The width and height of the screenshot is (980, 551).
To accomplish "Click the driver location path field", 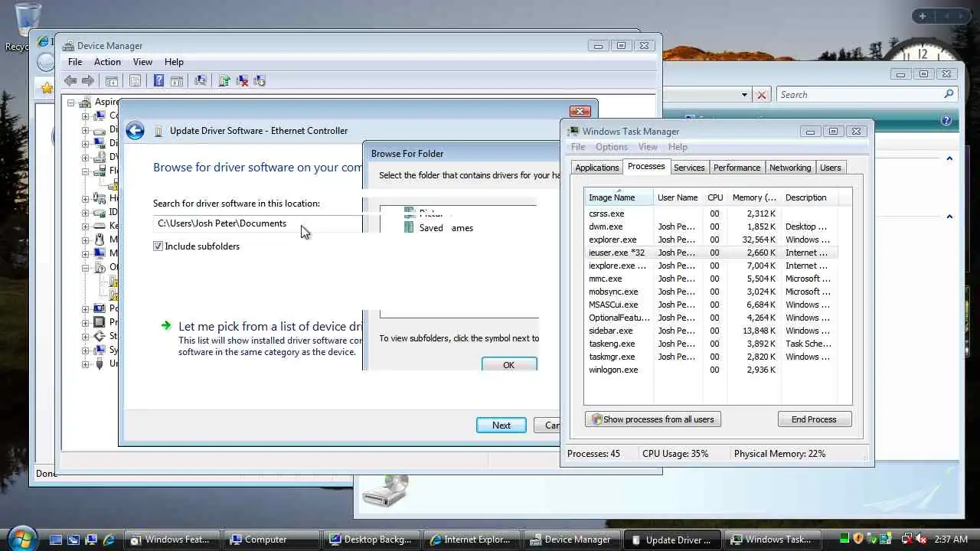I will coord(257,223).
